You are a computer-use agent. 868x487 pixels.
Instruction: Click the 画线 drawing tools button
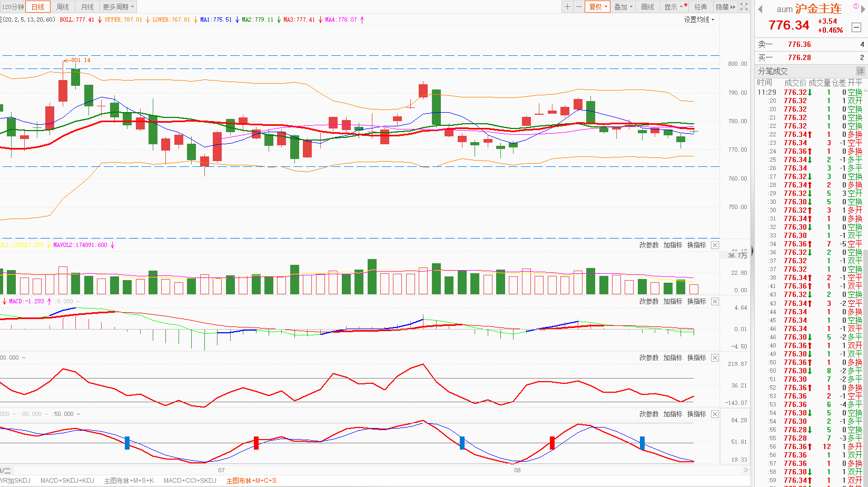click(647, 7)
